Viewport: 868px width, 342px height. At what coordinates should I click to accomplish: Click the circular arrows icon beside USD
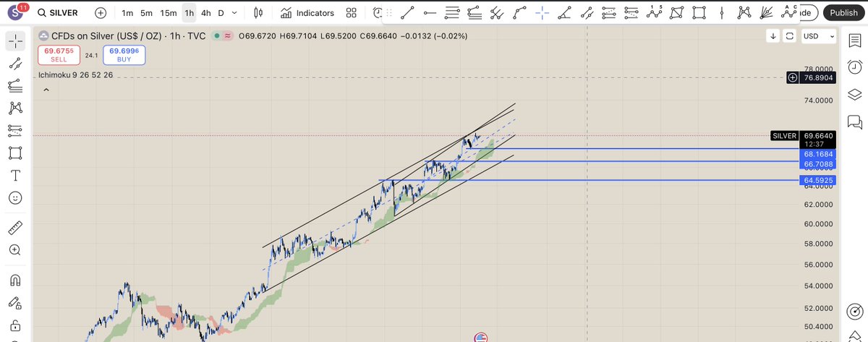tap(789, 36)
